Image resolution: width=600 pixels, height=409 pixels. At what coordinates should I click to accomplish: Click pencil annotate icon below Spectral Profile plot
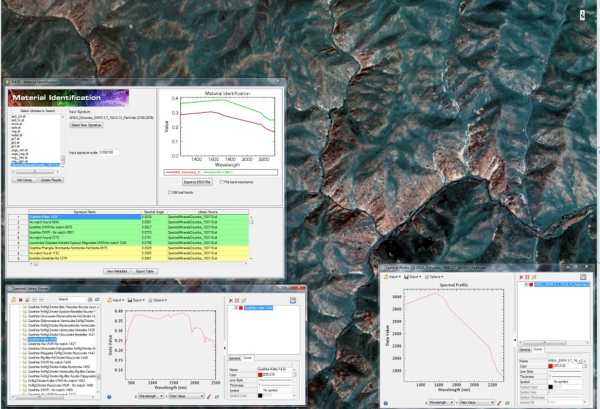click(x=499, y=402)
